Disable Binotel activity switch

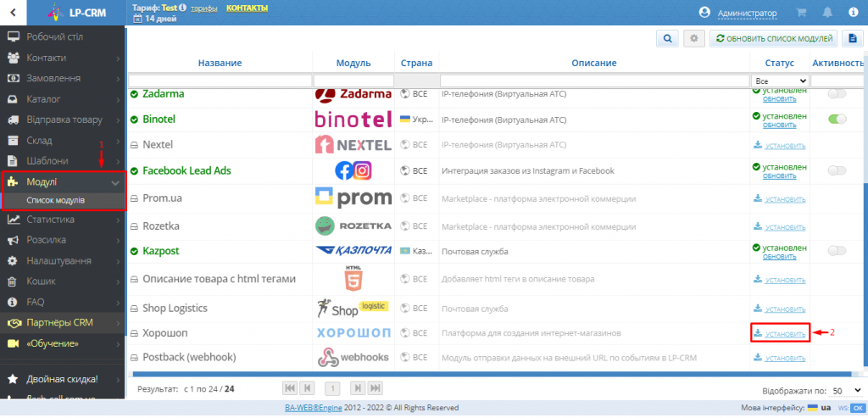[837, 119]
